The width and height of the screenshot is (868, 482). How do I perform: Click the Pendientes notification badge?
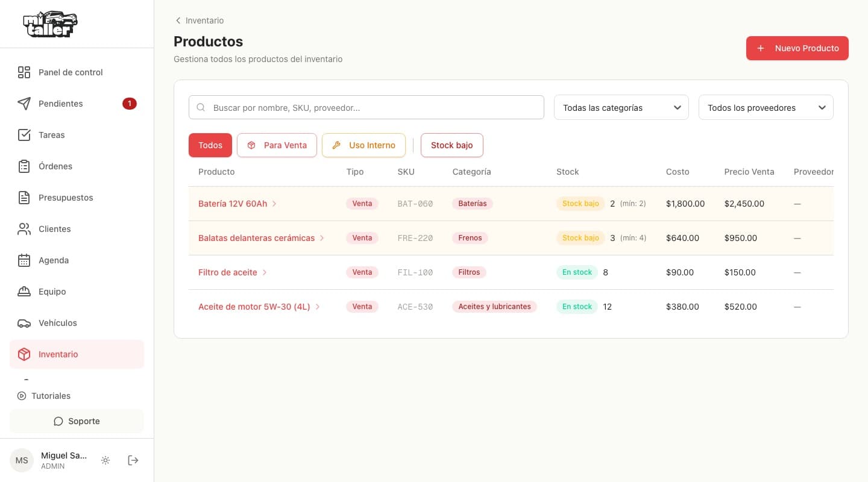point(130,104)
